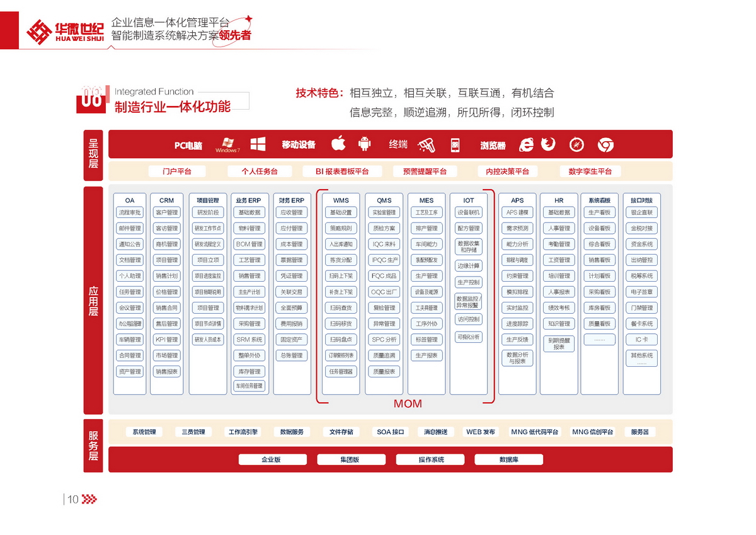This screenshot has height=535, width=756.
Task: Click the QMS column header
Action: click(x=384, y=200)
